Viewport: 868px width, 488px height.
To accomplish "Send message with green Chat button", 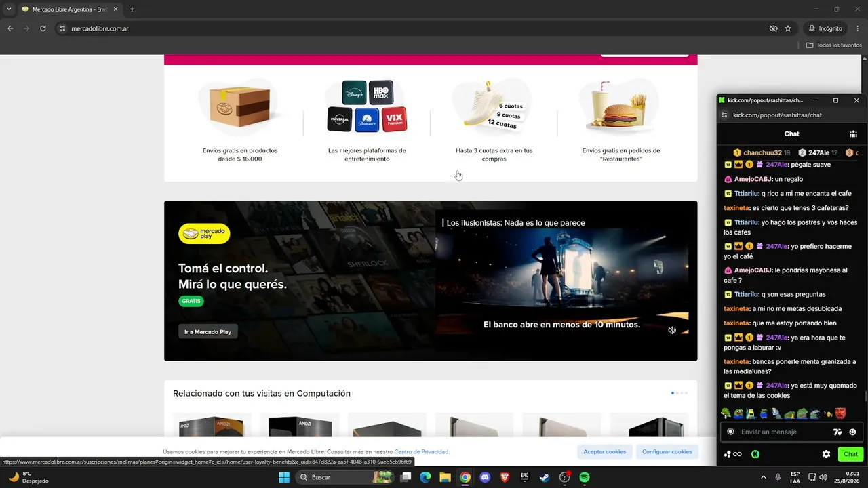I will [850, 454].
